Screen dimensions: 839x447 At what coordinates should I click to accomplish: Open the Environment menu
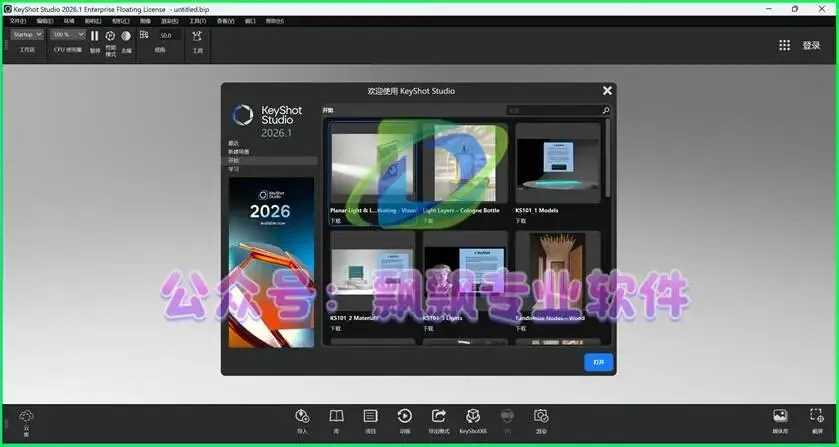70,21
